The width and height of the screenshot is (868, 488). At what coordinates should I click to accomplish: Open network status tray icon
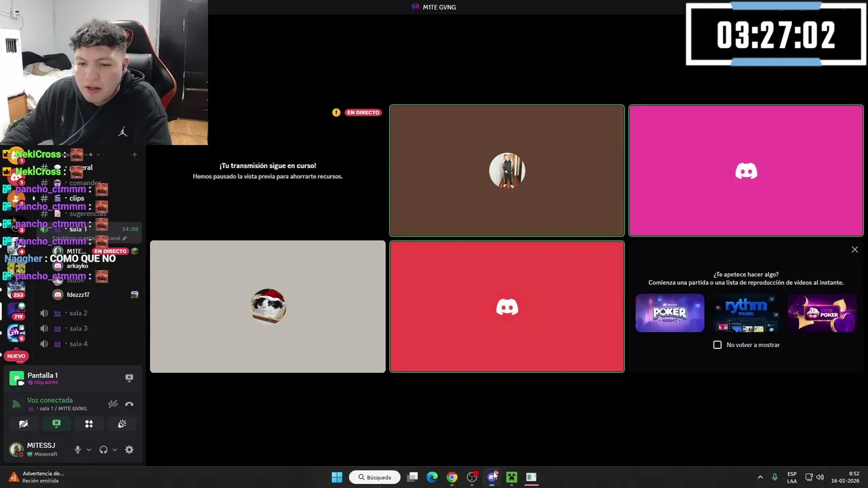pyautogui.click(x=809, y=477)
